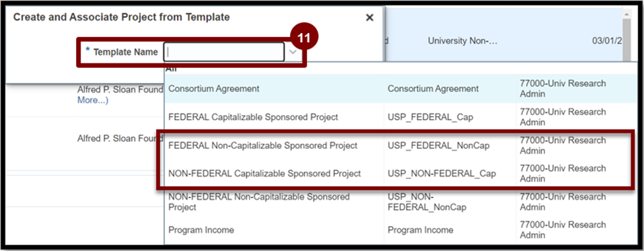Click the More... link
The image size is (644, 251).
(x=93, y=100)
